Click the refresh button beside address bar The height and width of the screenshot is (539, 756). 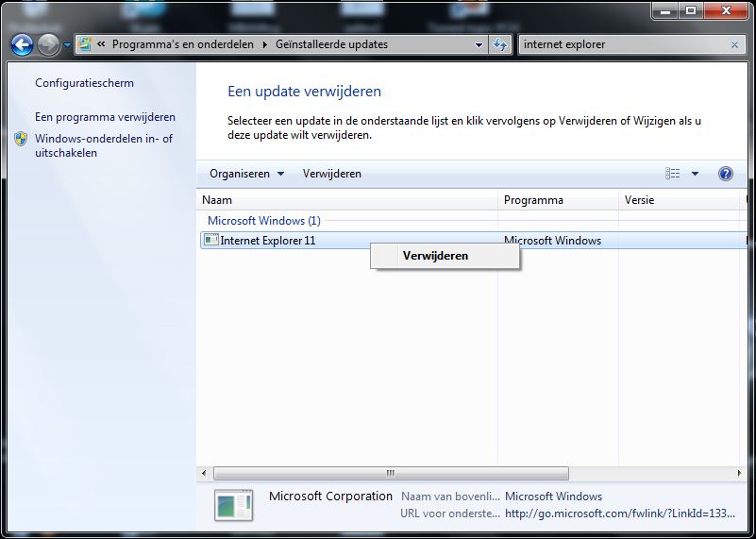point(500,44)
